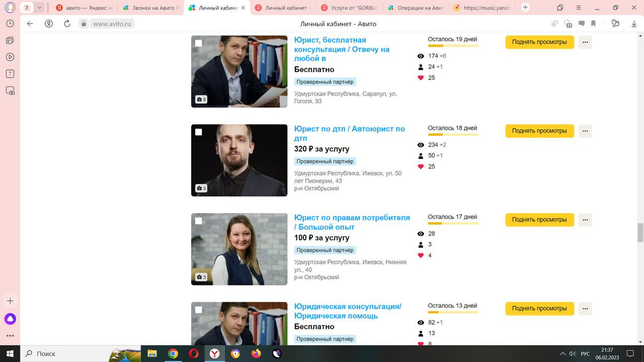Open Юрист по дтп / Автоюрист link
The image size is (644, 362).
tap(350, 134)
